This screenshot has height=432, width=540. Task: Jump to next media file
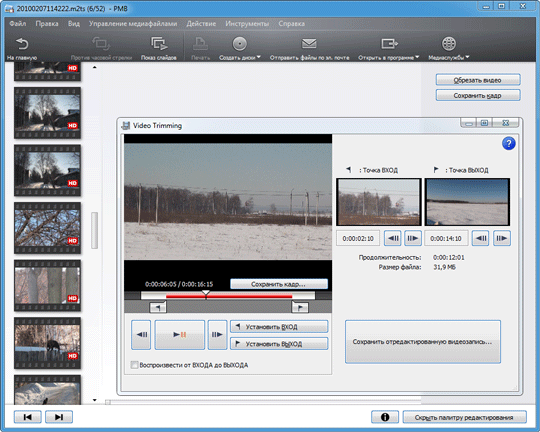[59, 417]
